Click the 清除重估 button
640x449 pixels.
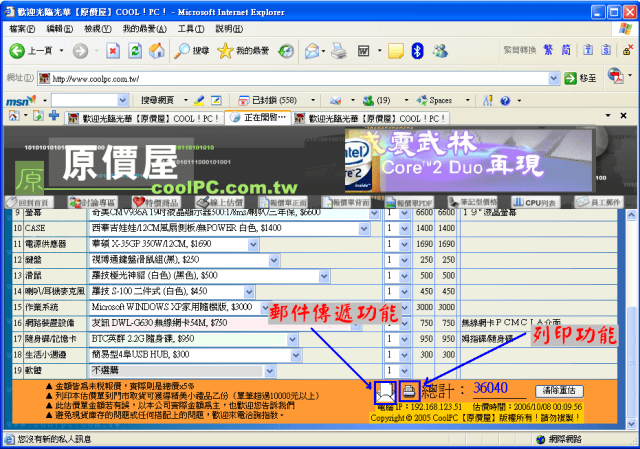[x=559, y=391]
